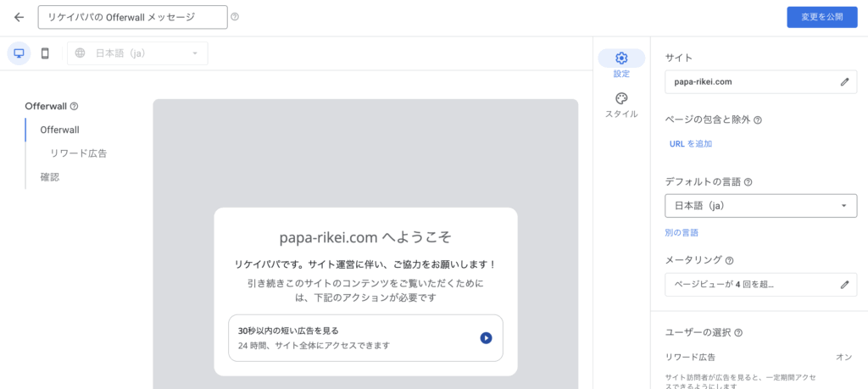Viewport: 868px width, 389px height.
Task: Click help icon beside デフォルトの言語
Action: point(748,182)
